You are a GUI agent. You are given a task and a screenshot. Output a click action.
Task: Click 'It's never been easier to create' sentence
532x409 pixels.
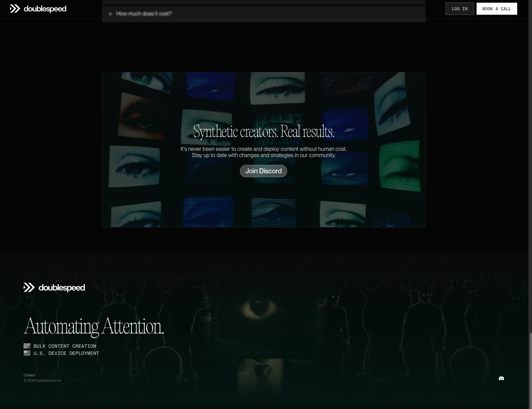pos(264,149)
